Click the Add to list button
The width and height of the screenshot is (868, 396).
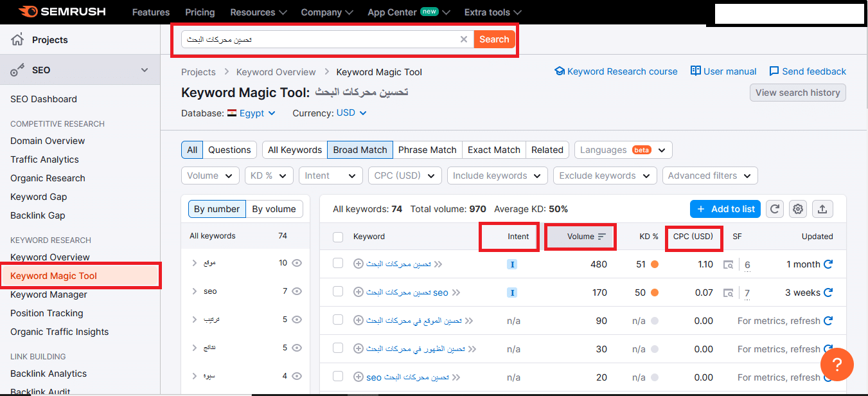725,209
